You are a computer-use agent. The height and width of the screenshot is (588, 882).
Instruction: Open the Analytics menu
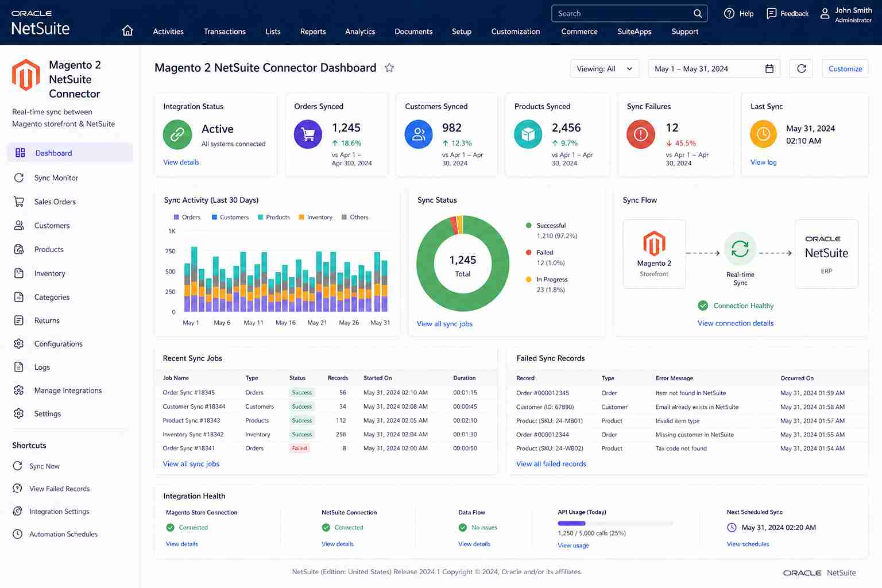click(x=360, y=32)
